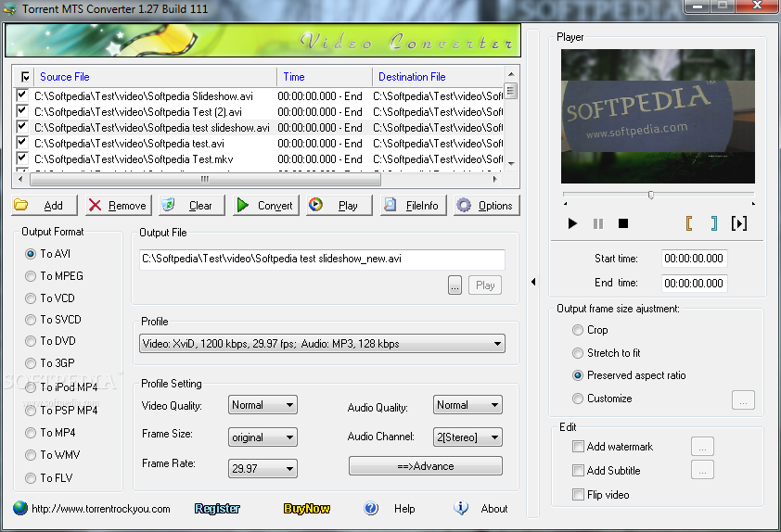Open the Frame Rate dropdown
Viewport: 781px width, 532px height.
point(262,468)
